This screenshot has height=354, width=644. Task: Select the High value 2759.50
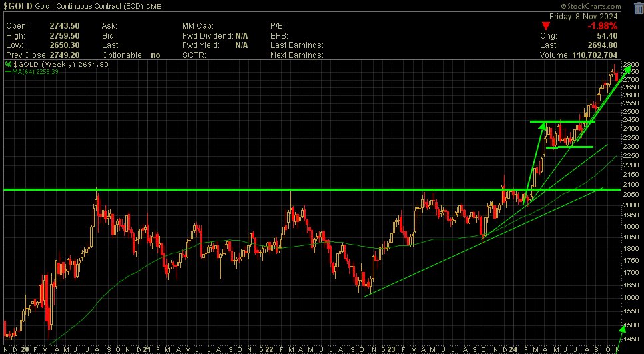point(65,36)
